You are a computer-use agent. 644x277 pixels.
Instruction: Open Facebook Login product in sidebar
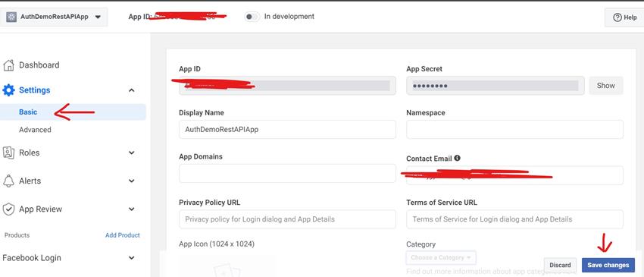coord(32,258)
